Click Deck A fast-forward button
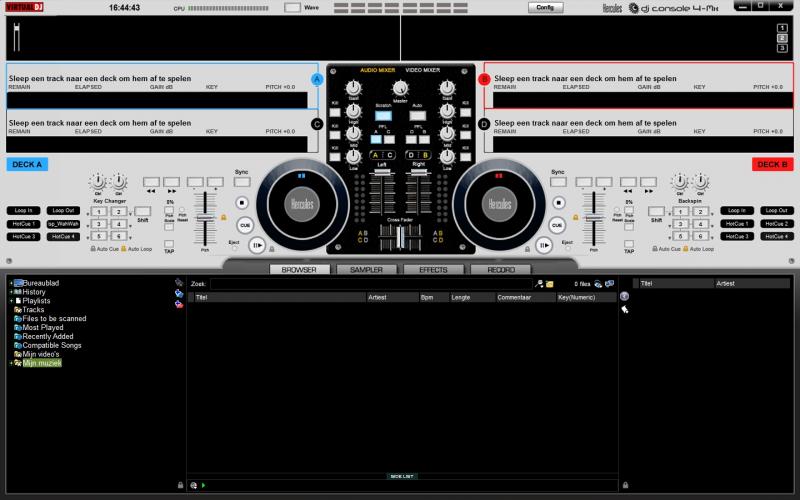The image size is (800, 500). coord(171,182)
